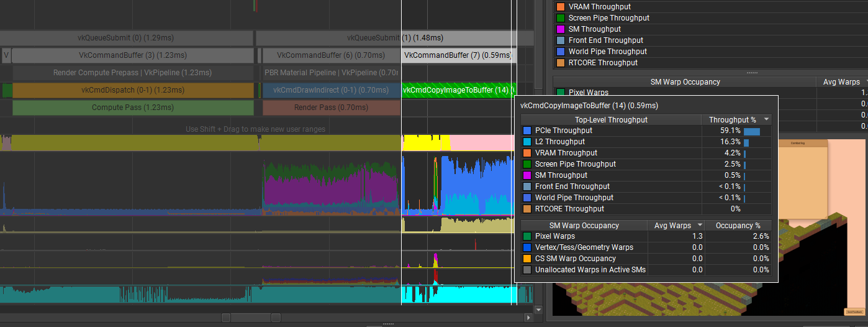This screenshot has height=327, width=868.
Task: Click the timeline horizontal scrollbar right arrow
Action: tap(528, 318)
